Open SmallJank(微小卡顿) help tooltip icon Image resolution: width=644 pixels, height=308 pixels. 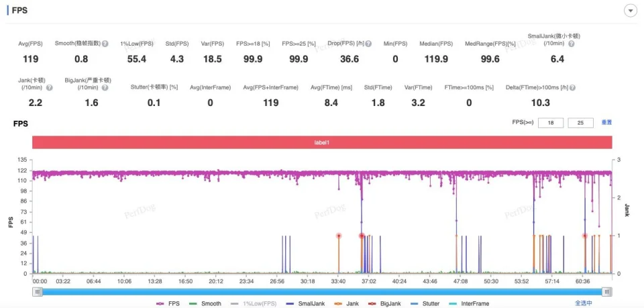572,44
